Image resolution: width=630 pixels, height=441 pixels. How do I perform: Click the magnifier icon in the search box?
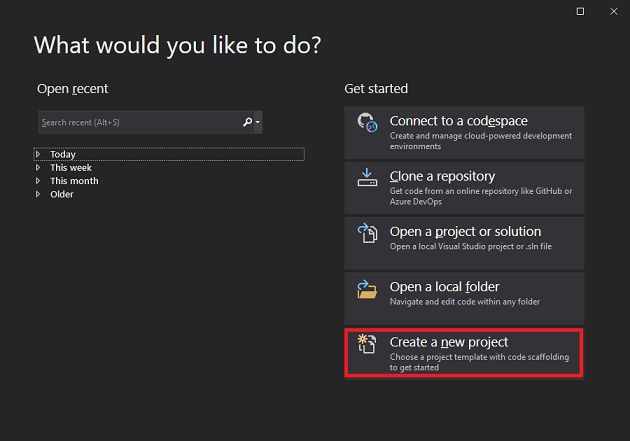click(248, 122)
